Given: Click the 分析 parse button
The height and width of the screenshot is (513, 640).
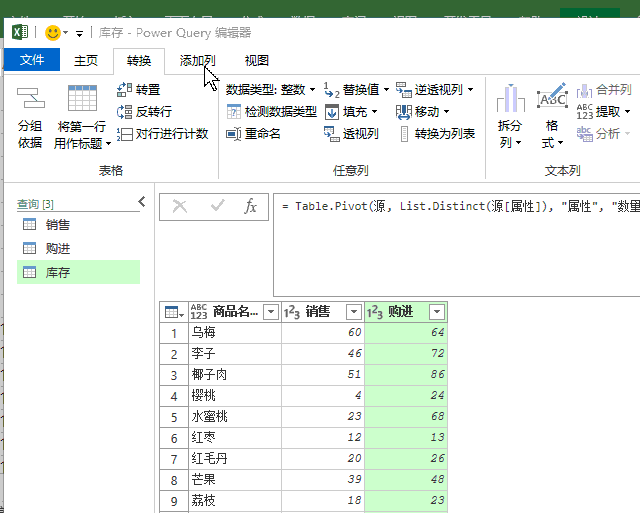Looking at the screenshot, I should 603,133.
